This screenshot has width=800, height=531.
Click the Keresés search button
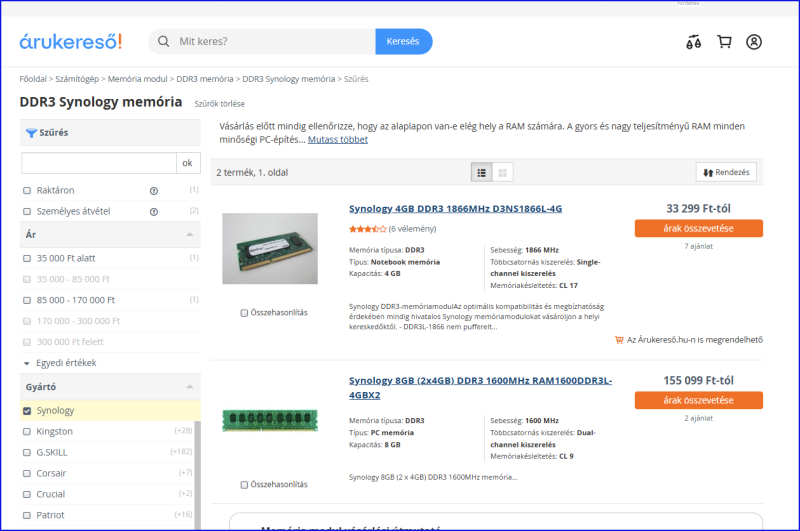[404, 41]
